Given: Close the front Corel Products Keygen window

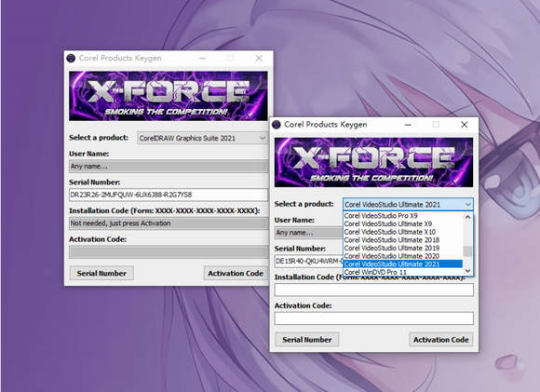Looking at the screenshot, I should click(465, 125).
